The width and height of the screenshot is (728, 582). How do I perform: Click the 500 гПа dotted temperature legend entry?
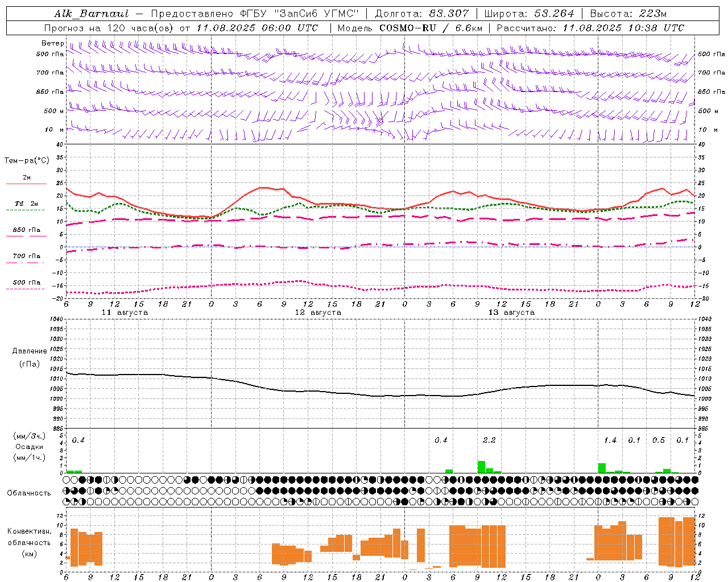tap(26, 282)
